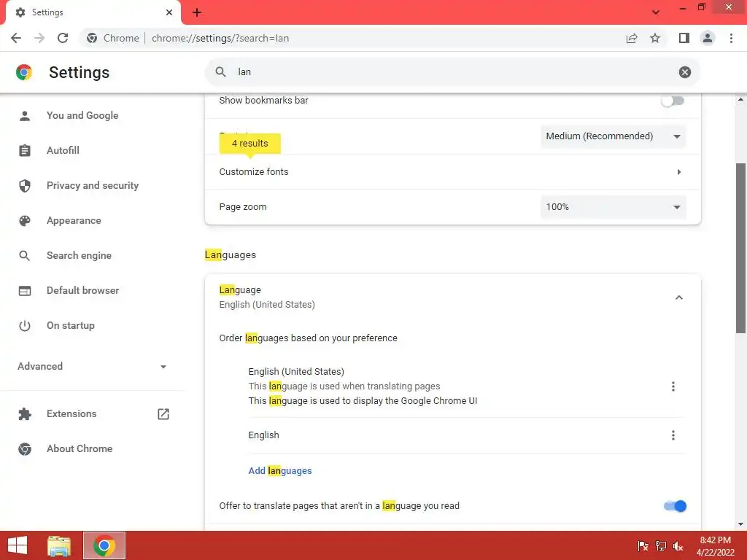Open the side panel icon
The image size is (747, 560).
pos(684,38)
